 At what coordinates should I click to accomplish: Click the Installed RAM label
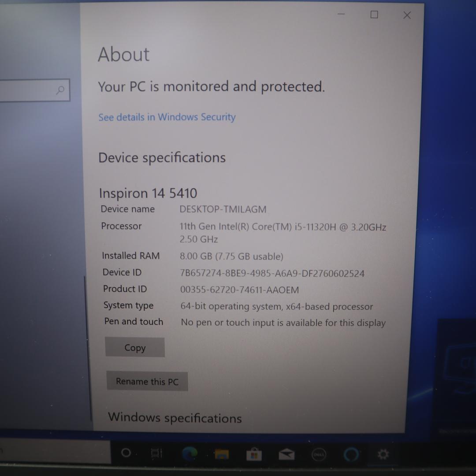tap(131, 256)
